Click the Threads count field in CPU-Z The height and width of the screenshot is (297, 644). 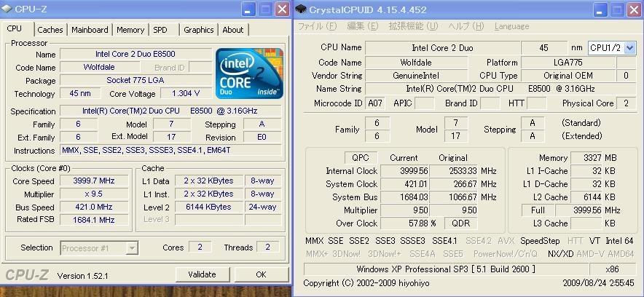coord(268,247)
